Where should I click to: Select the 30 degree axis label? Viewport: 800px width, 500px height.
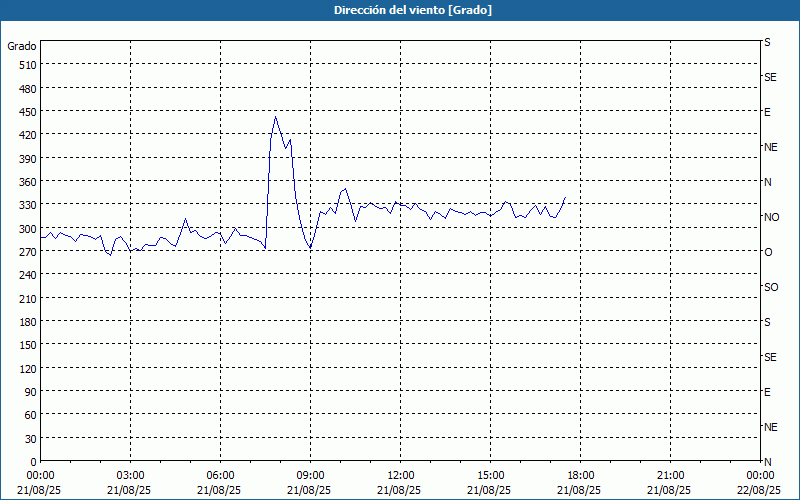pos(31,439)
